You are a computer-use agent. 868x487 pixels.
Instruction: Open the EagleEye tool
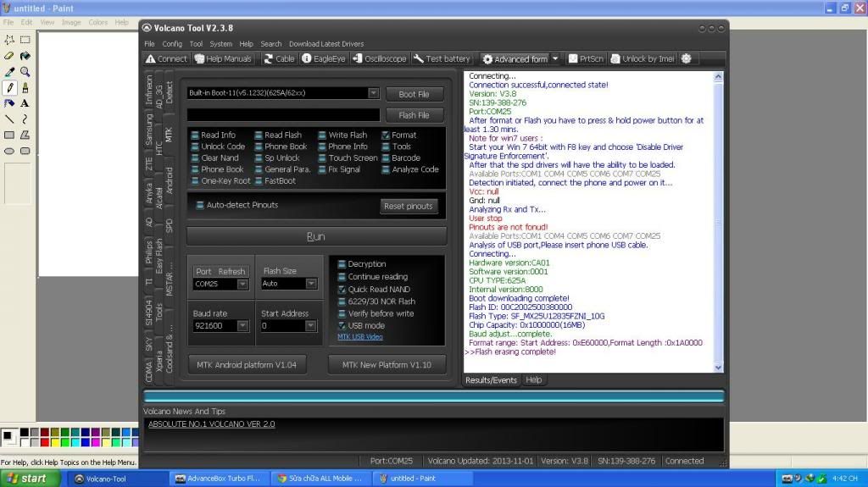pos(324,58)
